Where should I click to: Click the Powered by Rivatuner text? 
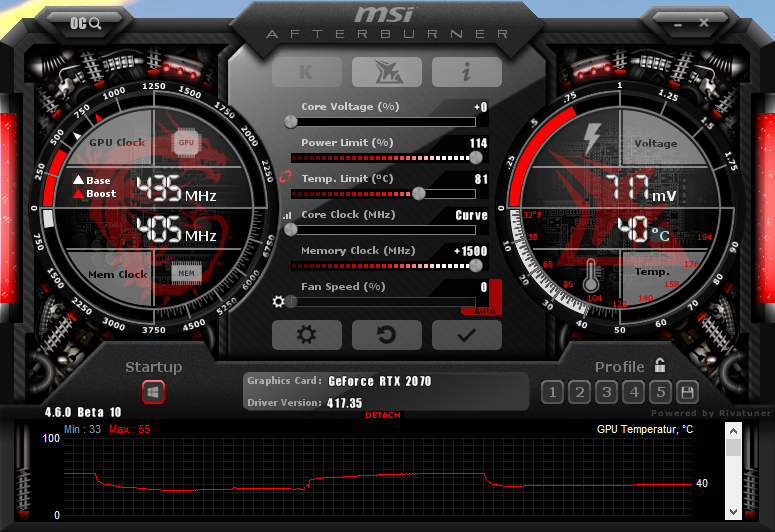point(711,413)
